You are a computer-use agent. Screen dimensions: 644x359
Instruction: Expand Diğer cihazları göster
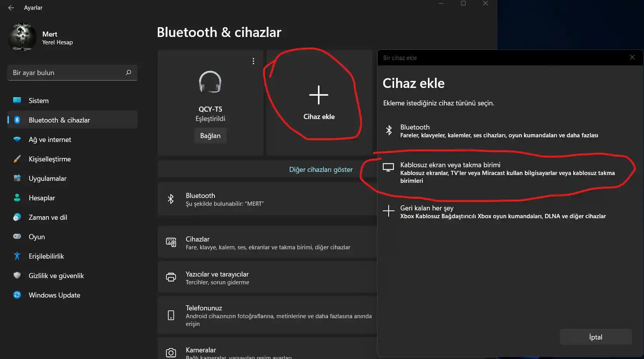tap(321, 169)
